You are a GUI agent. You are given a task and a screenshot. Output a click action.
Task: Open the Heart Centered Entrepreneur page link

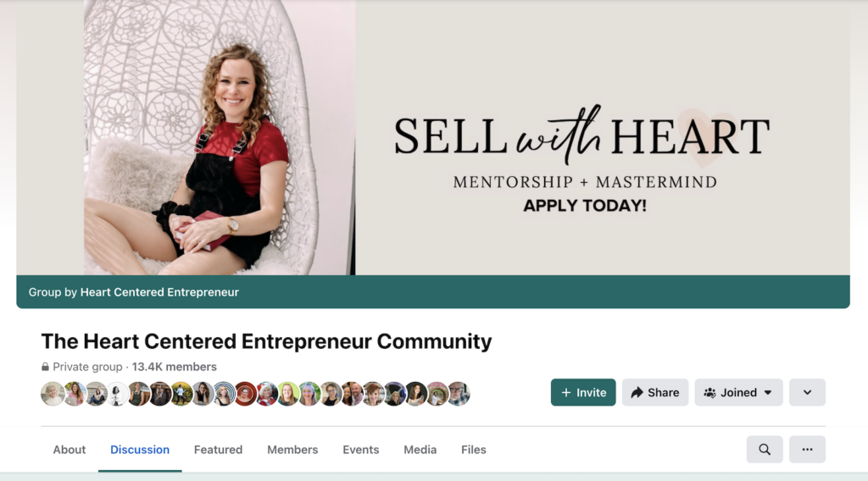point(159,292)
